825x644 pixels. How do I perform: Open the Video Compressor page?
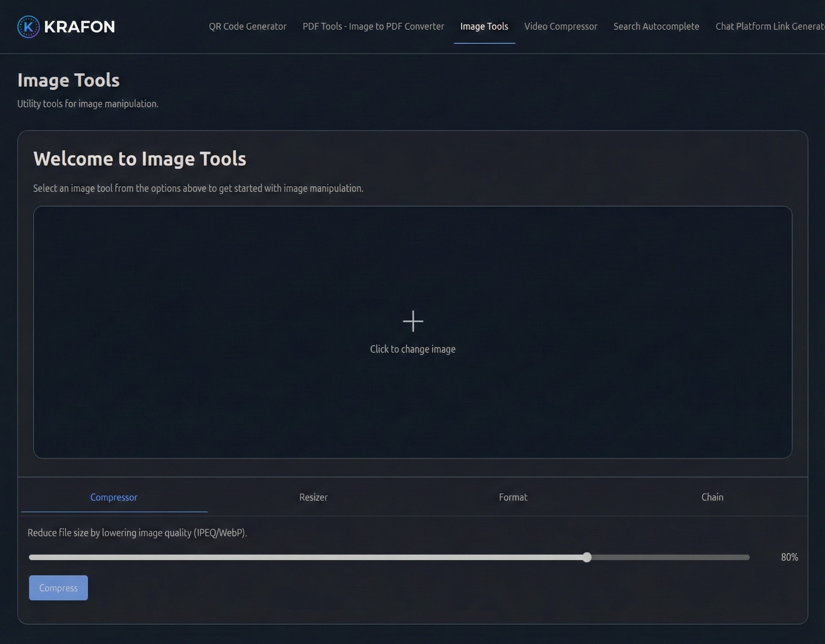click(x=560, y=26)
